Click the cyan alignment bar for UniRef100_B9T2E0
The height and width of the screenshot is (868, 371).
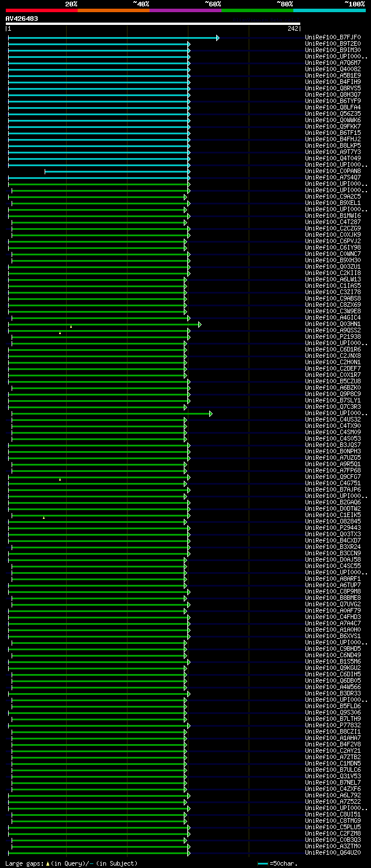click(x=99, y=44)
